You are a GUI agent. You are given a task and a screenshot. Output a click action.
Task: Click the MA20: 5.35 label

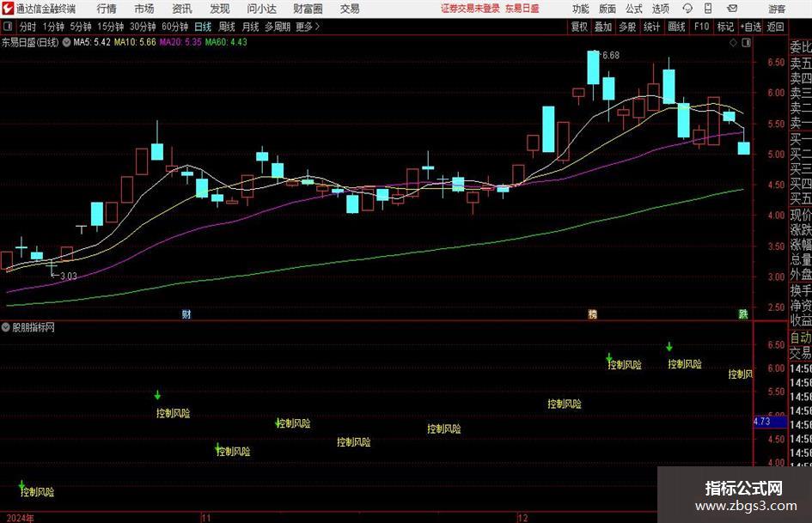click(x=180, y=42)
